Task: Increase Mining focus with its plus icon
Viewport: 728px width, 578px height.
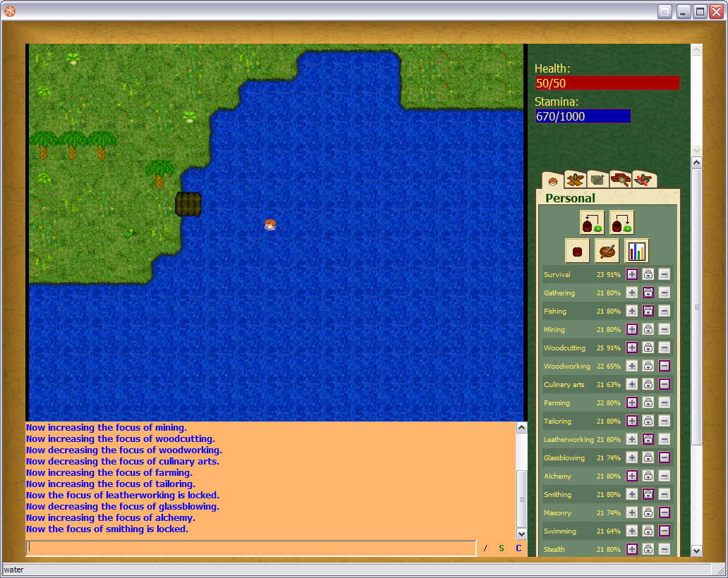Action: coord(632,329)
